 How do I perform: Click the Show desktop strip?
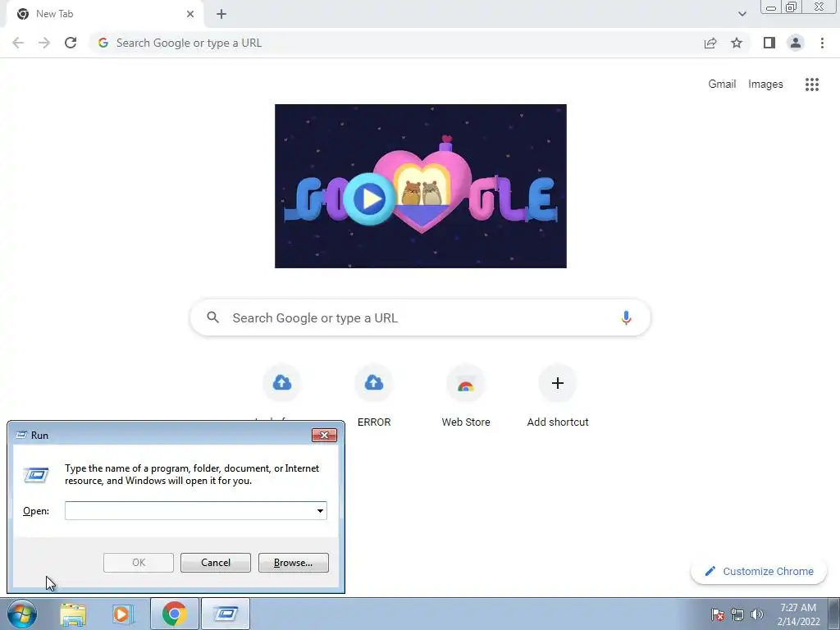coord(833,614)
